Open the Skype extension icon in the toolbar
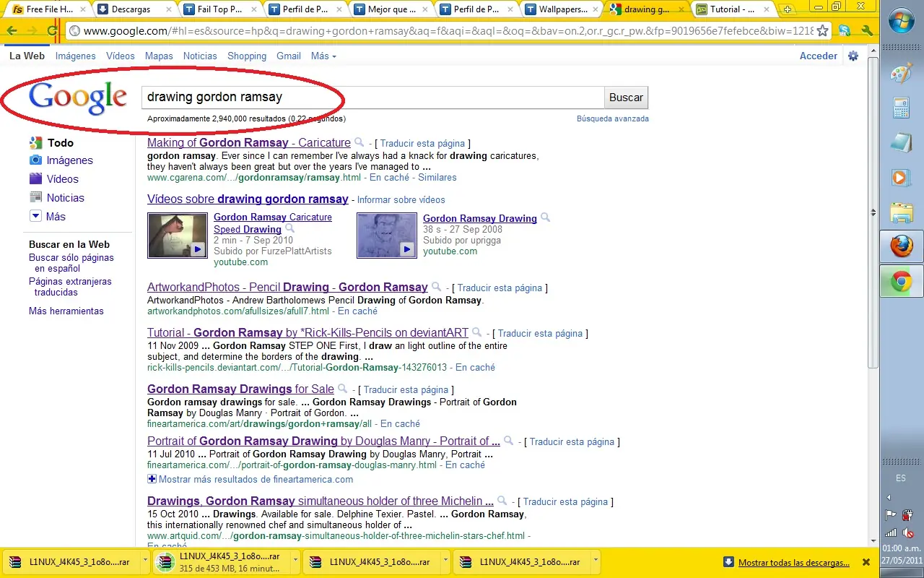Image resolution: width=924 pixels, height=578 pixels. [x=844, y=31]
